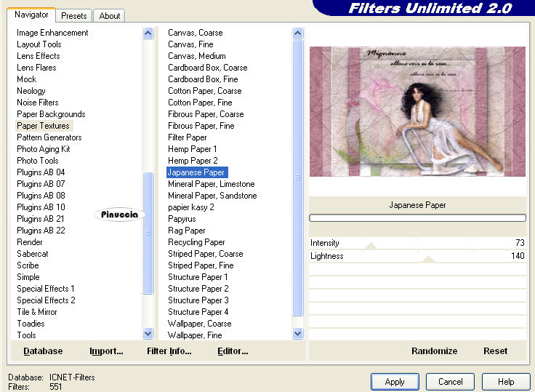Choose Lens Effects category
535x392 pixels.
coord(39,56)
